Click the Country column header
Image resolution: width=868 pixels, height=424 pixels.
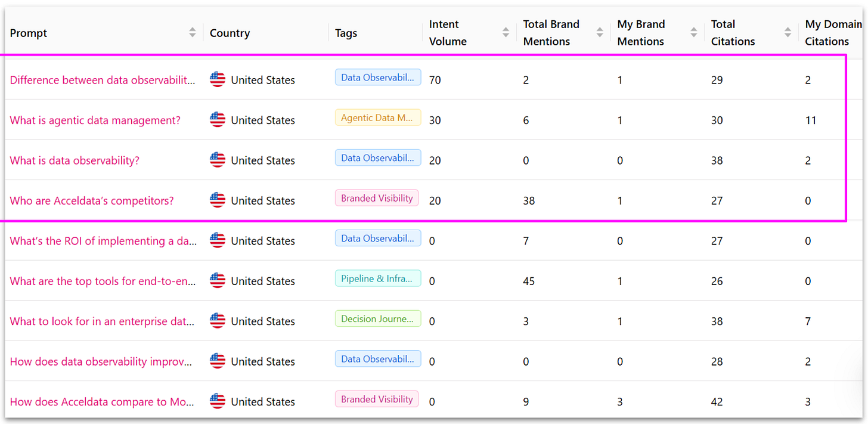[x=230, y=33]
